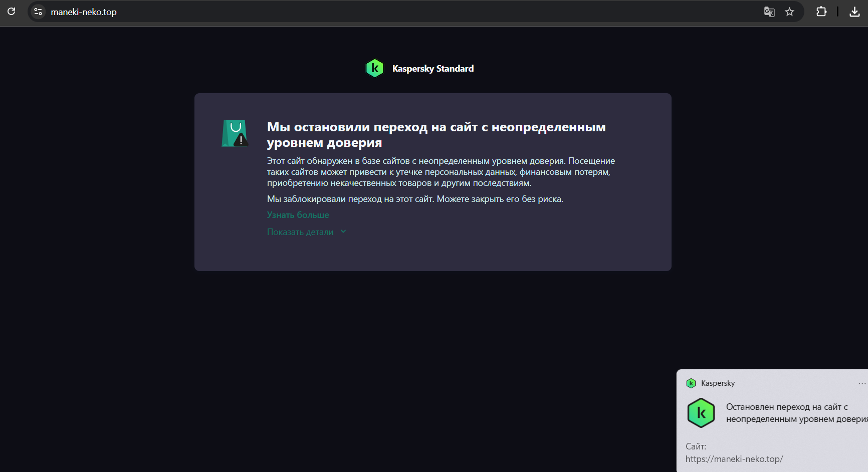The height and width of the screenshot is (472, 868).
Task: Click the blocked site URL in notification
Action: coord(734,459)
